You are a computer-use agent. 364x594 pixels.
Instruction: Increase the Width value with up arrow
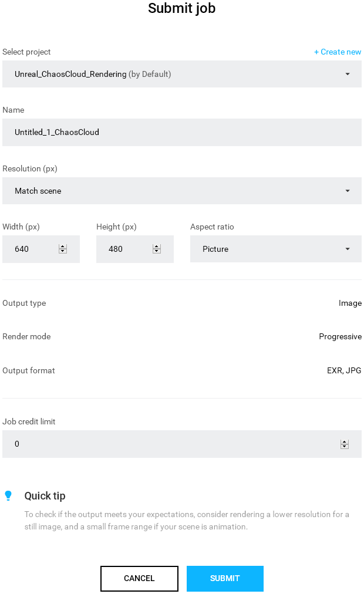click(x=63, y=247)
